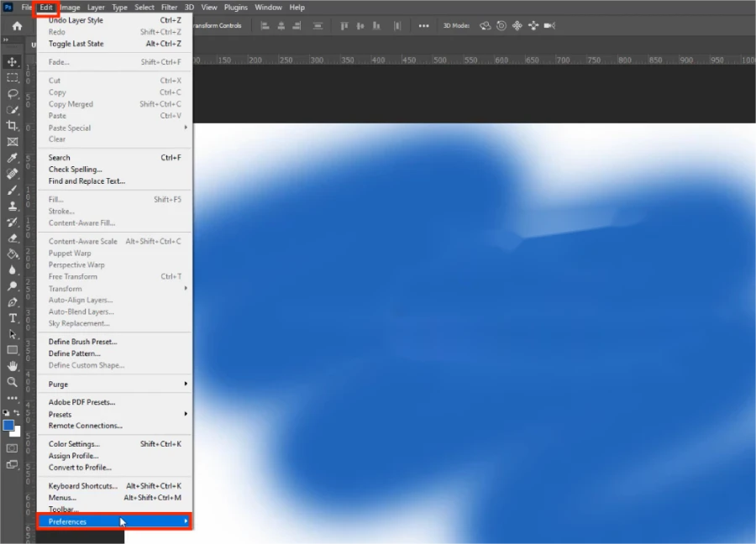The width and height of the screenshot is (756, 544).
Task: Align top edges in options bar
Action: [x=344, y=26]
